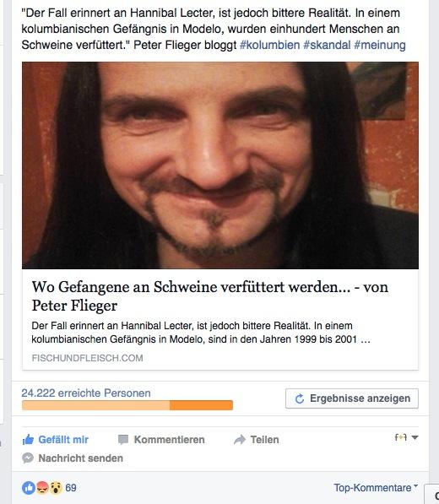Screen dimensions: 439x504
Task: Click the Ergebnisse anzeigen button
Action: [352, 398]
